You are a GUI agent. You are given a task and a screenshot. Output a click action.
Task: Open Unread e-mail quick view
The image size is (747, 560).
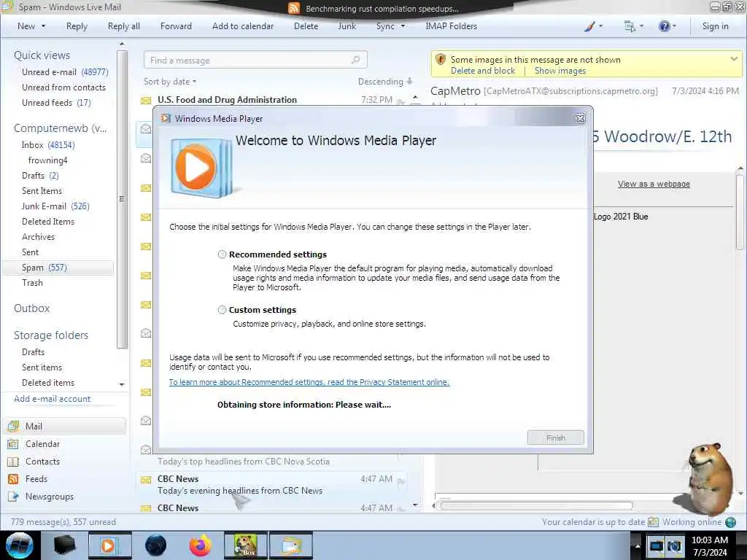[65, 72]
